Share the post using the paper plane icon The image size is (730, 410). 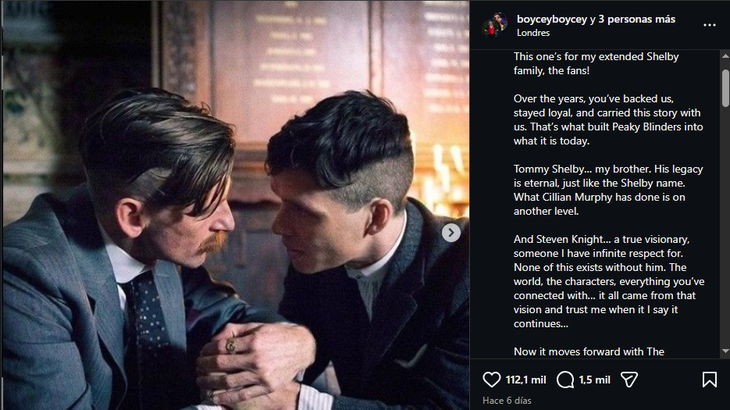[629, 379]
